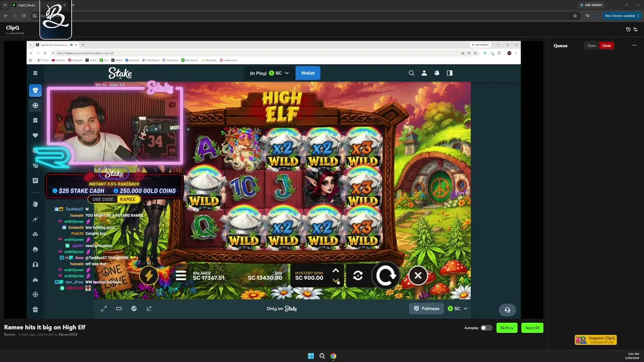Open Support ClipQ donate link
The image size is (644, 362).
coord(596,340)
